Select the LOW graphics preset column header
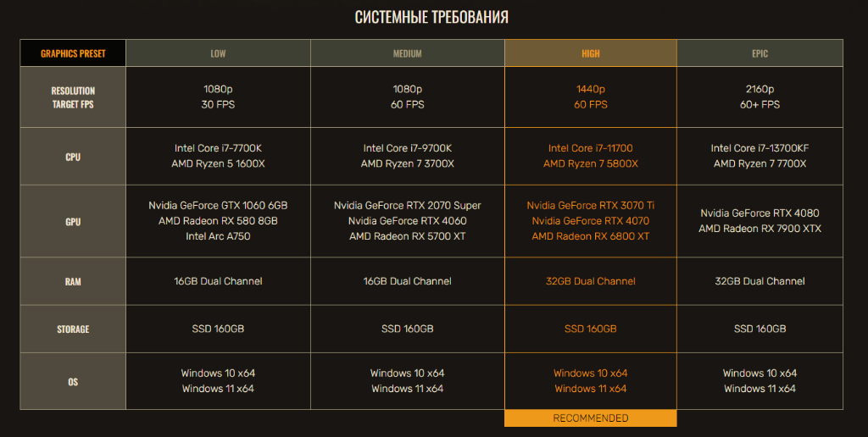 pyautogui.click(x=218, y=53)
